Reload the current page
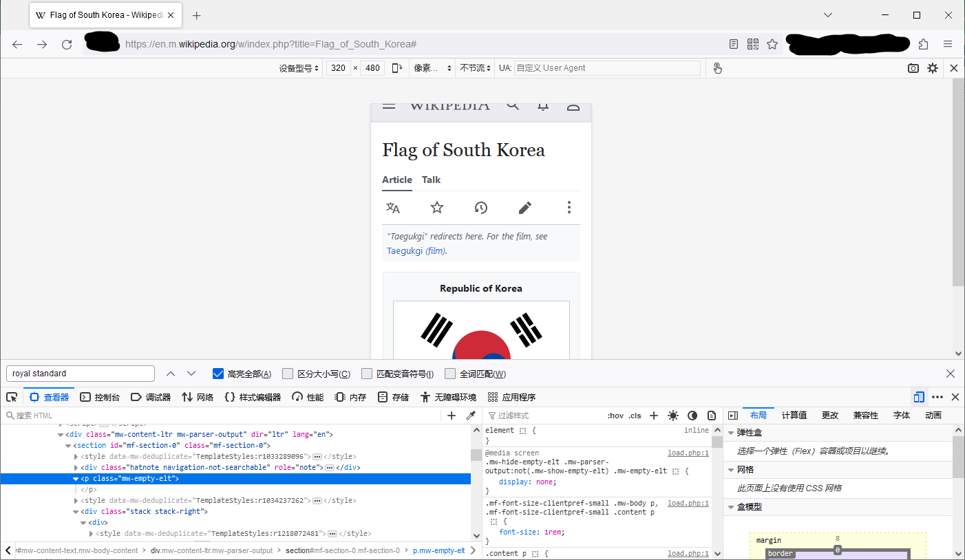This screenshot has height=560, width=965. [x=67, y=44]
